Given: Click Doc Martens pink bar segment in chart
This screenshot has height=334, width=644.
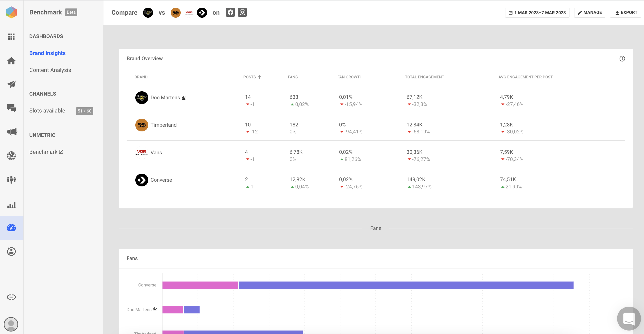Looking at the screenshot, I should (x=173, y=310).
